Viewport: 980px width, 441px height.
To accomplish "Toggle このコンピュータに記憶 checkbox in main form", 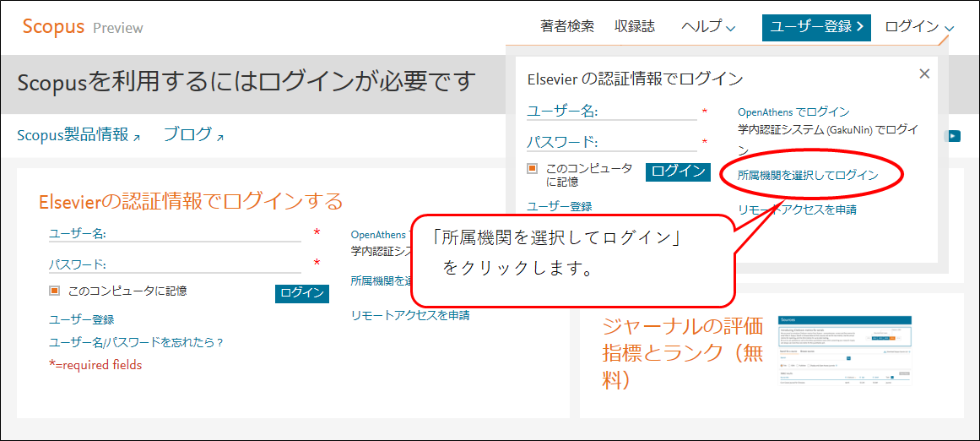I will tap(54, 291).
